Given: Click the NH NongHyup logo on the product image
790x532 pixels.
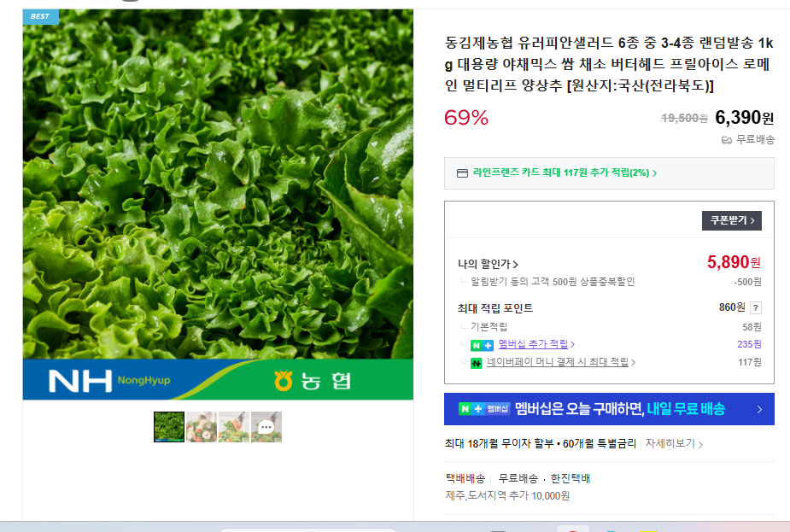Looking at the screenshot, I should click(109, 380).
